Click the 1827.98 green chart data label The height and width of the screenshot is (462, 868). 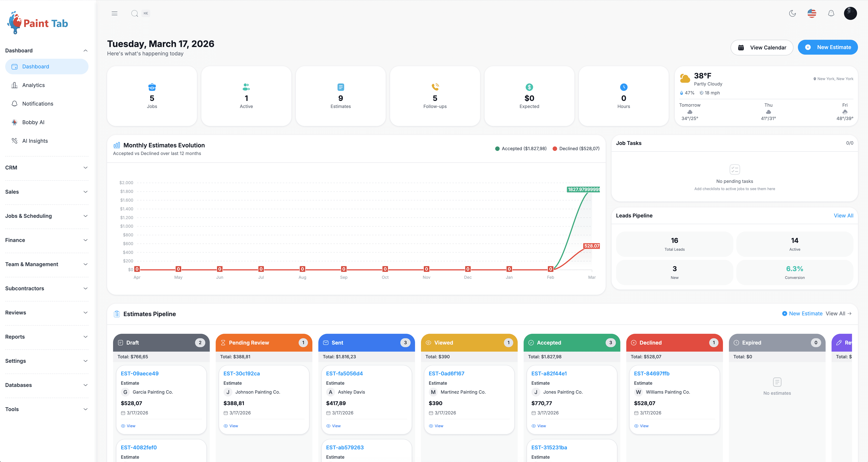(x=584, y=189)
